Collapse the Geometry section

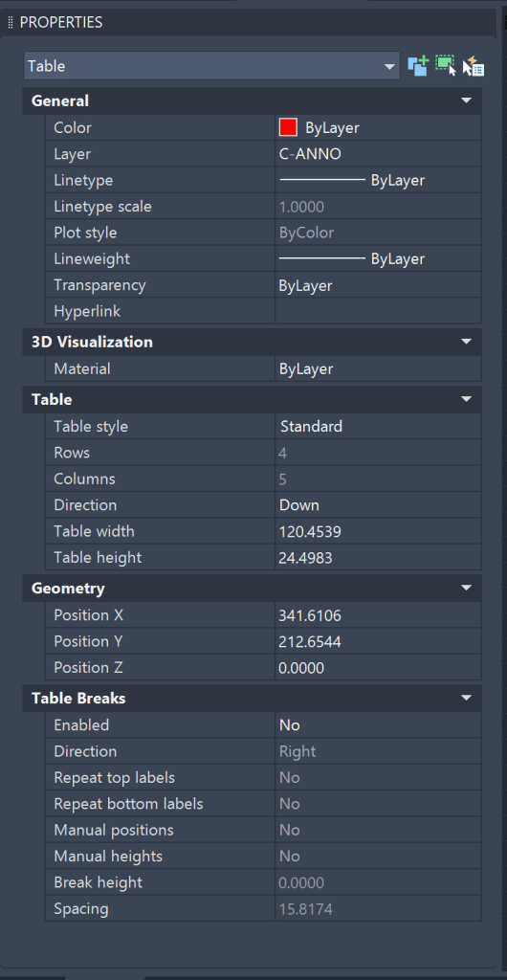[466, 589]
